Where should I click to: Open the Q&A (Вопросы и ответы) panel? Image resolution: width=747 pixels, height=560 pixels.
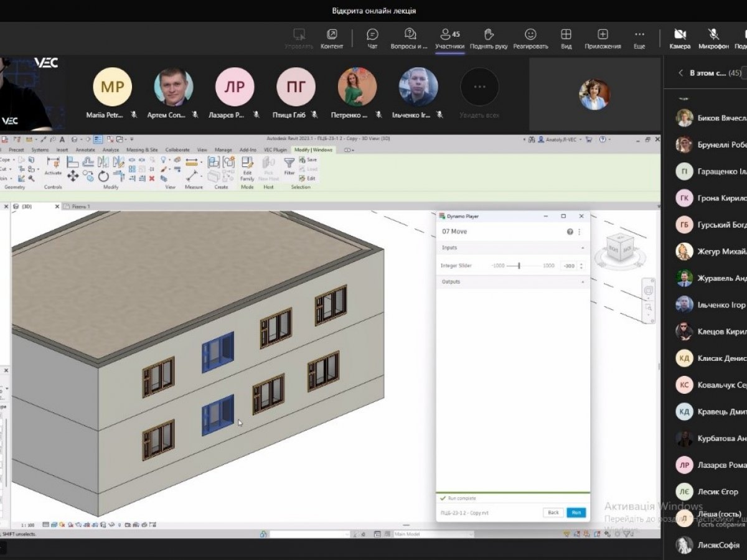[x=410, y=38]
